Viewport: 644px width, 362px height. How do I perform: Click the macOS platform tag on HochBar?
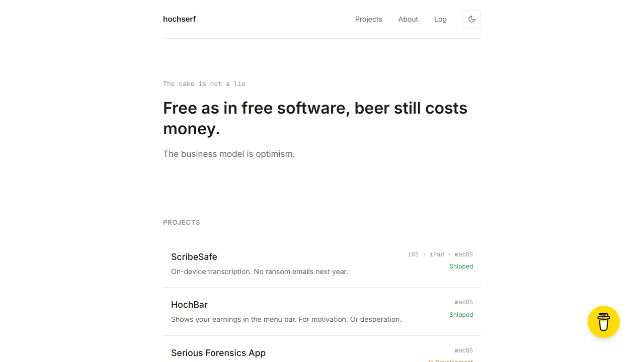463,302
